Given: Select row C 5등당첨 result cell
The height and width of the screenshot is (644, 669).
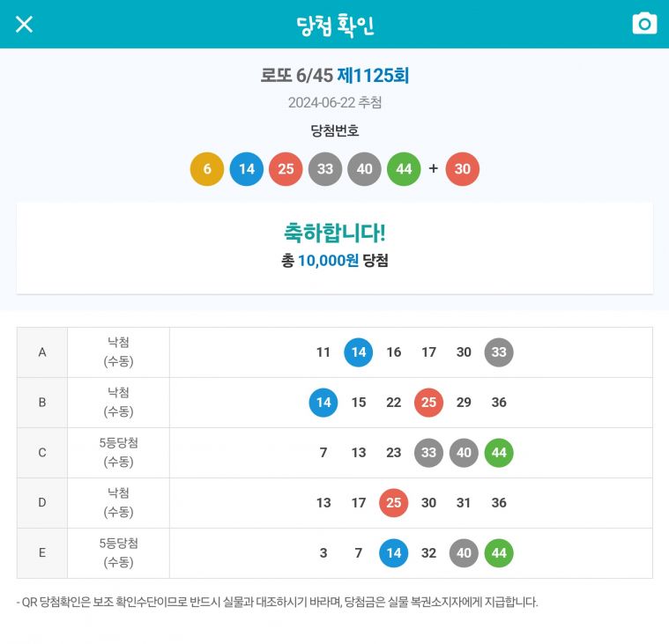Looking at the screenshot, I should click(x=118, y=453).
